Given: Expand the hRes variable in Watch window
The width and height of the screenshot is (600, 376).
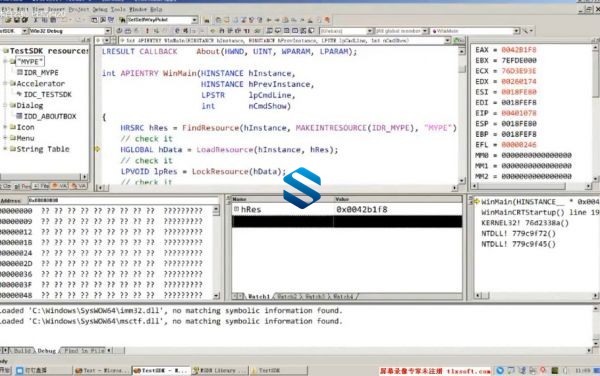Looking at the screenshot, I should (x=236, y=209).
